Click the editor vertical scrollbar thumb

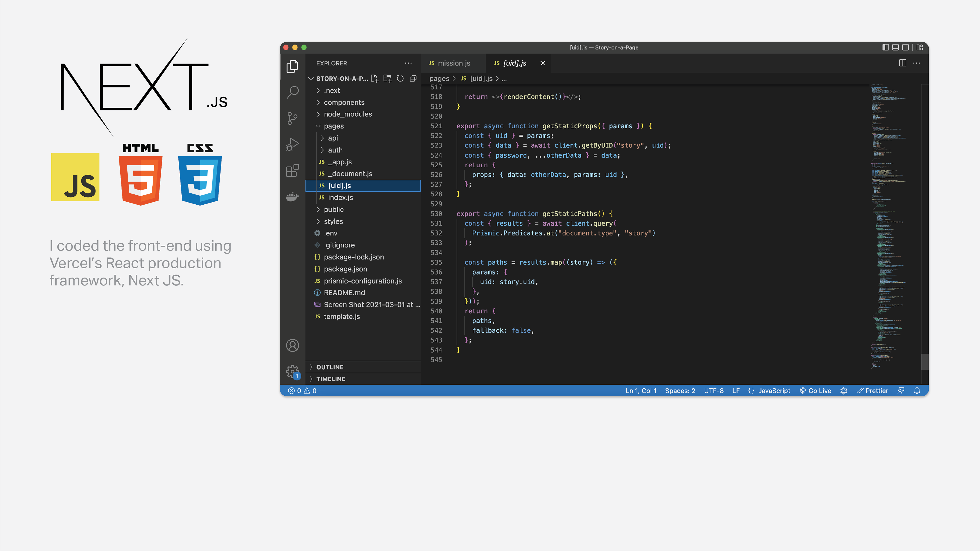[925, 362]
